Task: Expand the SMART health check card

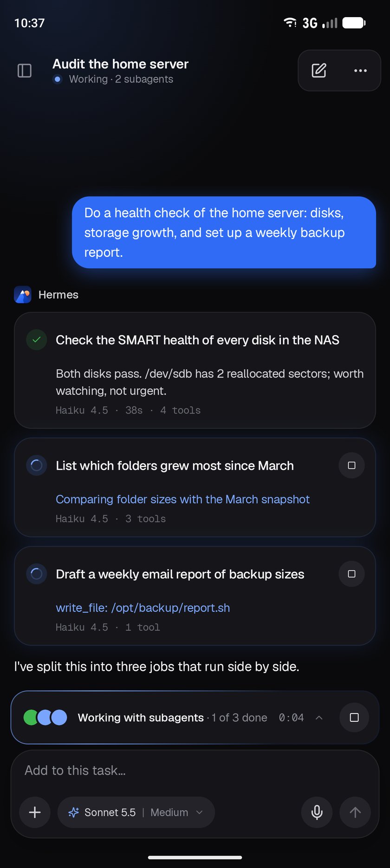Action: [x=195, y=370]
